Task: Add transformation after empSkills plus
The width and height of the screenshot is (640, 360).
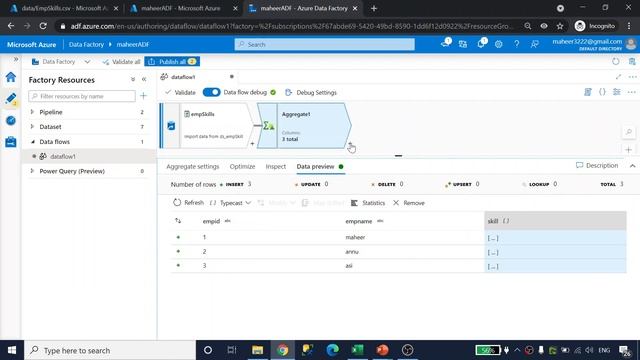Action: pyautogui.click(x=252, y=144)
